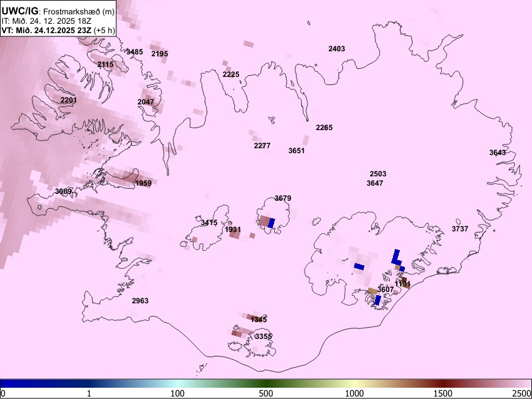This screenshot has width=532, height=399.
Task: Select the map label 2115
Action: tap(106, 64)
